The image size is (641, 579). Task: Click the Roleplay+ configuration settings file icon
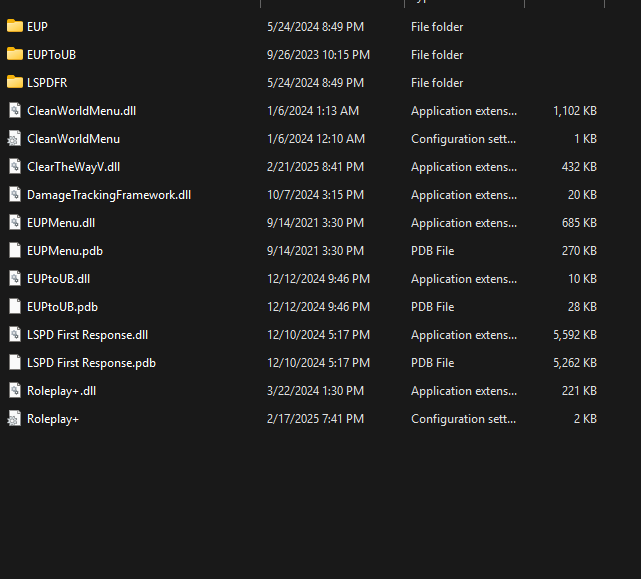point(14,418)
